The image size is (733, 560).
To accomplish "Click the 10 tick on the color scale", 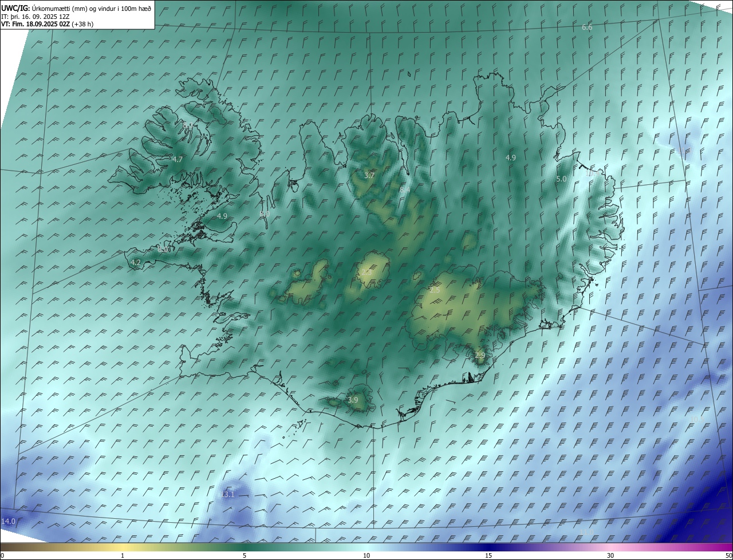I will tap(366, 555).
